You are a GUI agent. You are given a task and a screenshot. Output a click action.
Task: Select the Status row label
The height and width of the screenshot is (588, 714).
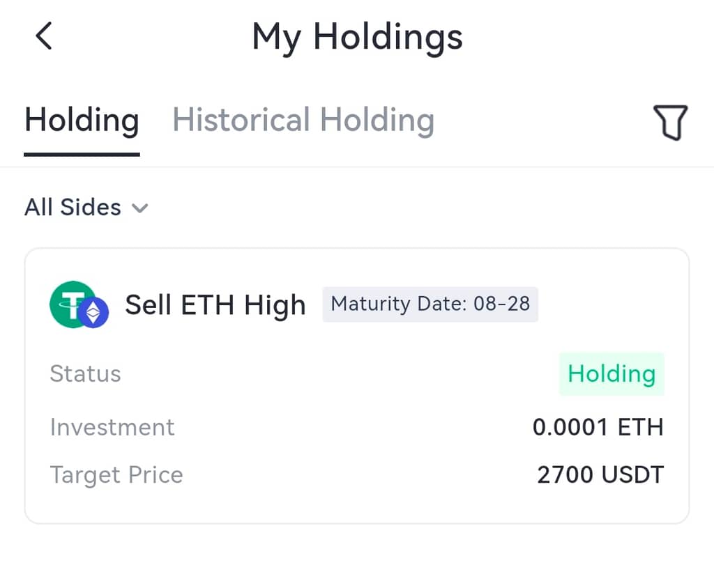coord(85,374)
